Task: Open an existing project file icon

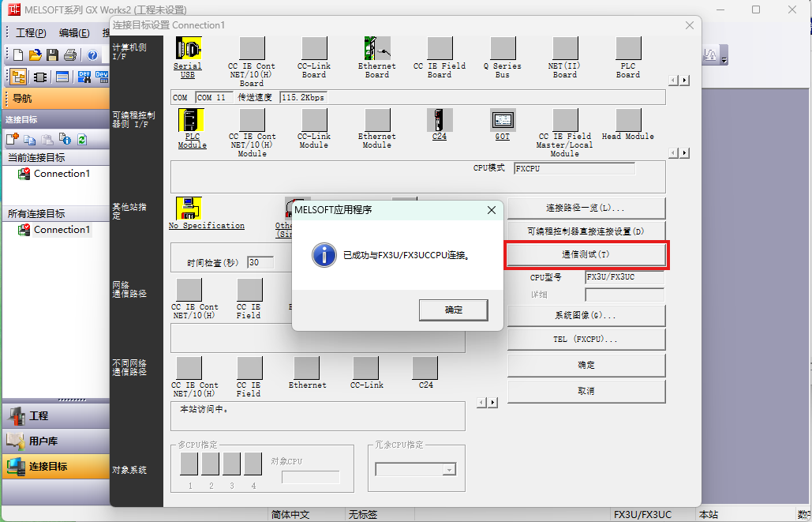Action: point(35,54)
